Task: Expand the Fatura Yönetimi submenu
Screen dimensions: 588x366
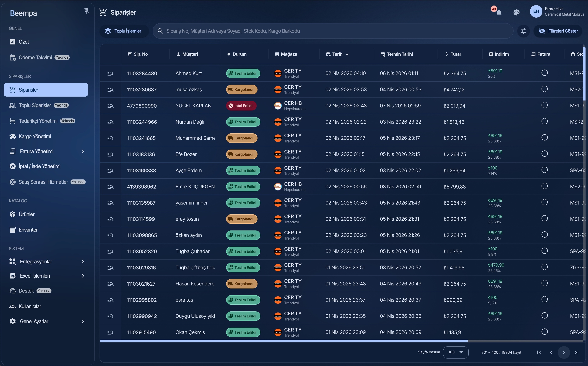Action: [x=83, y=151]
